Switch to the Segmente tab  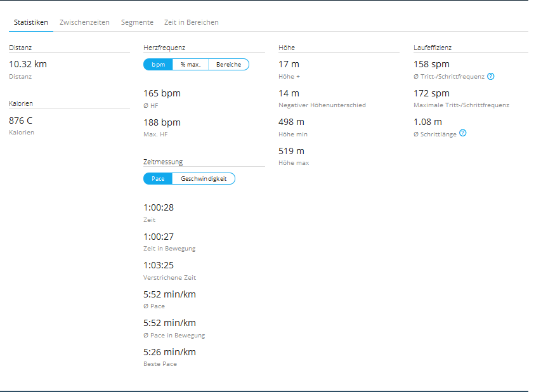click(137, 22)
